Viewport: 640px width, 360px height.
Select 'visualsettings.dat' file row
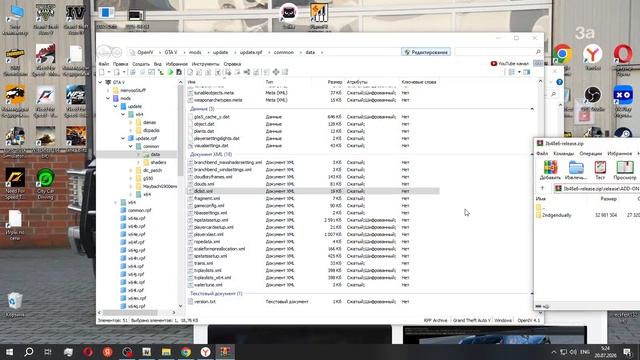[313, 146]
